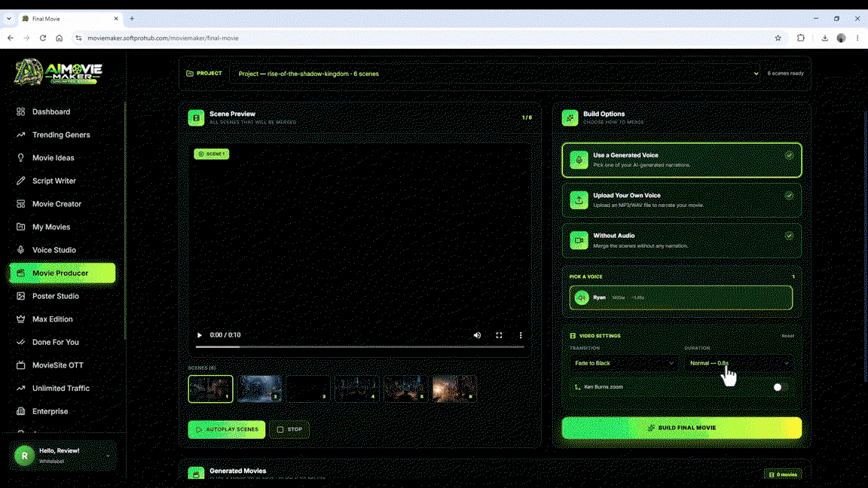Image resolution: width=868 pixels, height=488 pixels.
Task: Select the Without Audio option
Action: (x=681, y=240)
